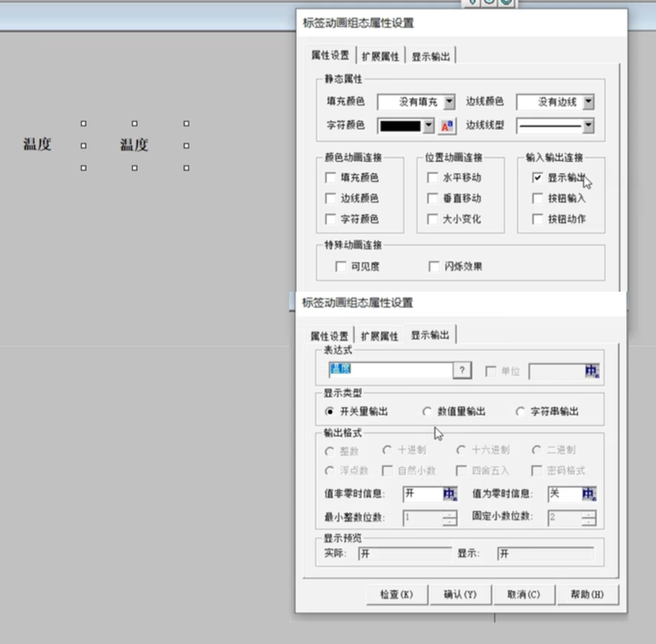Open font settings with the Aa icon
656x644 pixels.
coord(447,126)
